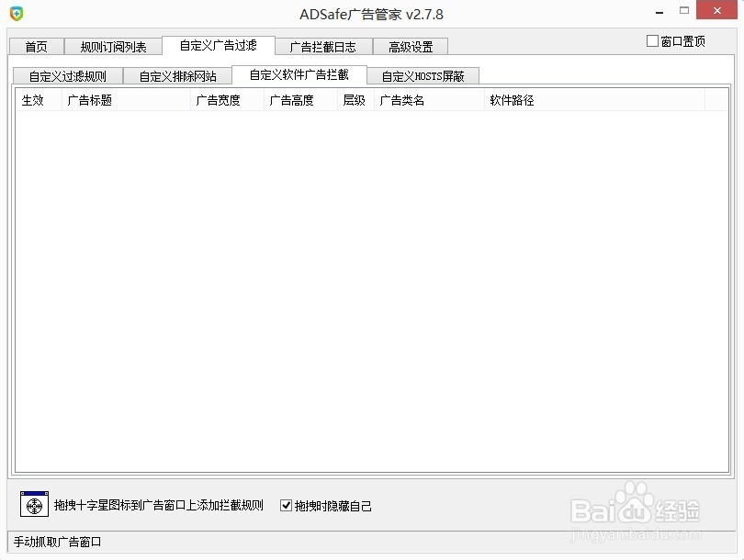Viewport: 744px width, 560px height.
Task: Minimize the ADSafe window
Action: pos(659,11)
